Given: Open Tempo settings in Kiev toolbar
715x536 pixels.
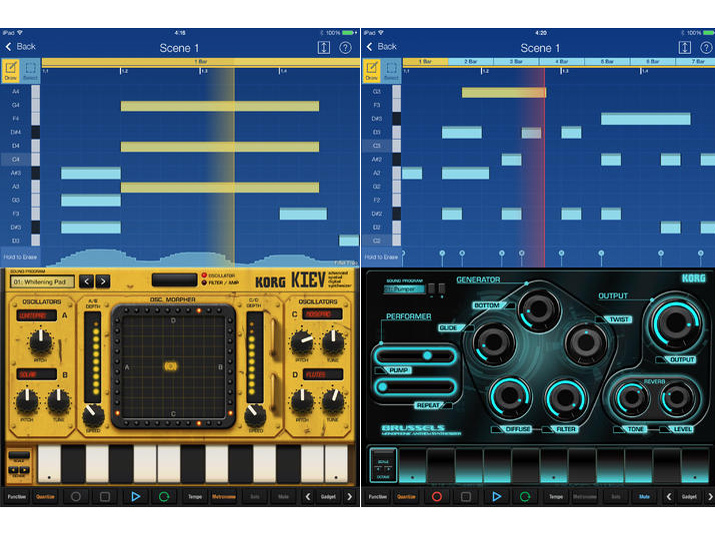Looking at the screenshot, I should [x=195, y=497].
